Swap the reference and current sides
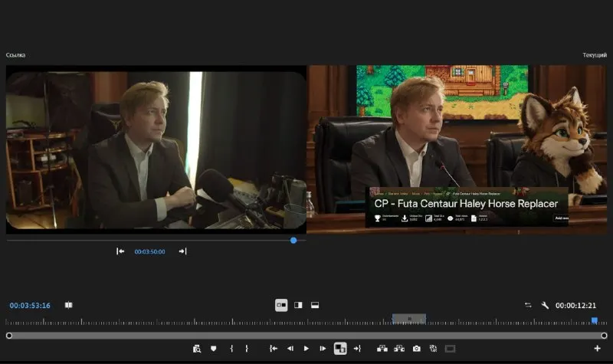 click(x=528, y=305)
